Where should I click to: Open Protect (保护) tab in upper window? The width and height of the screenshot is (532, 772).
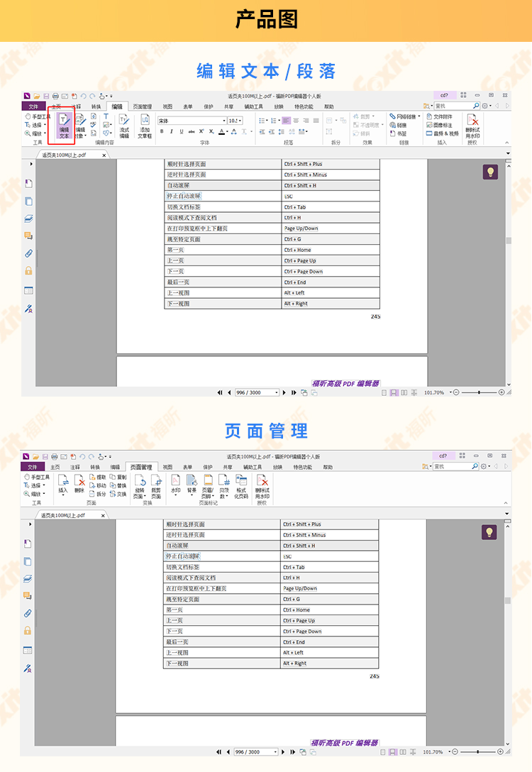pyautogui.click(x=209, y=106)
